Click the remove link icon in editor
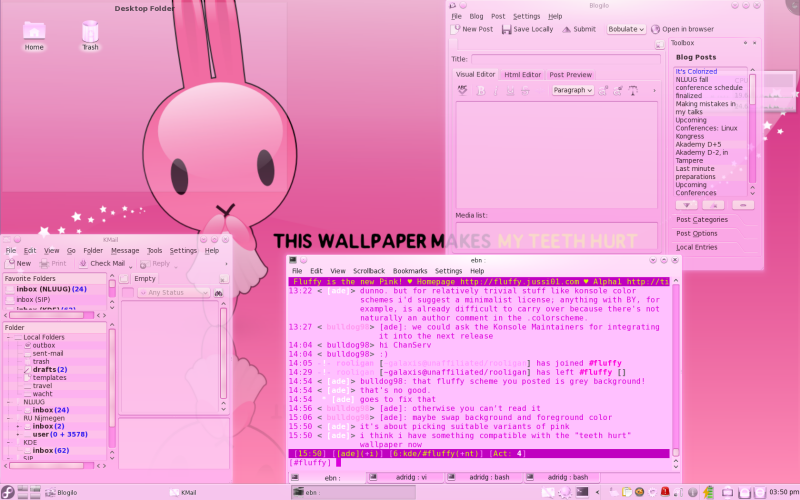 pyautogui.click(x=618, y=91)
